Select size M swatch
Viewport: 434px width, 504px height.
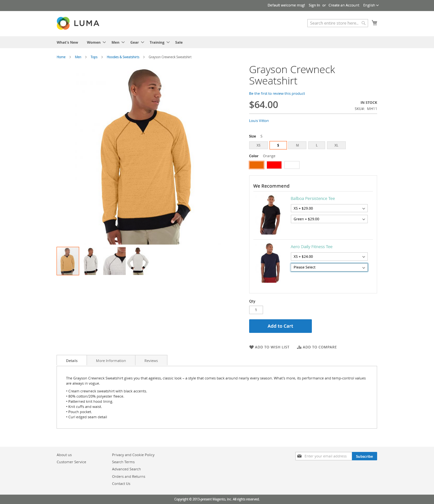click(297, 145)
